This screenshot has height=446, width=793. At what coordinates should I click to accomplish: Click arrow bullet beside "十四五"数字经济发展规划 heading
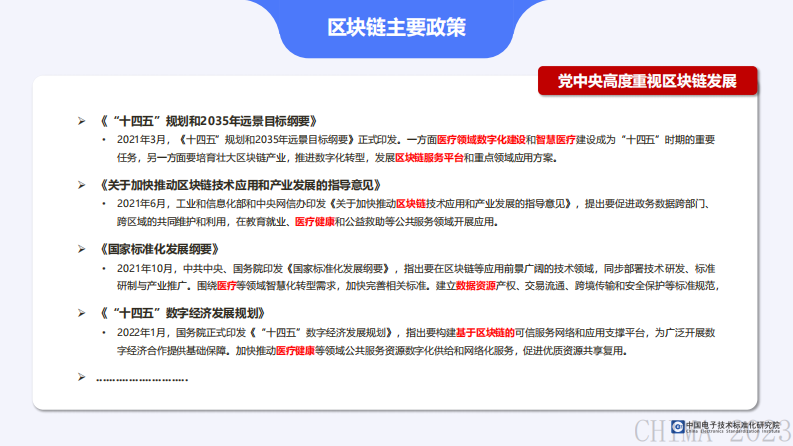81,314
